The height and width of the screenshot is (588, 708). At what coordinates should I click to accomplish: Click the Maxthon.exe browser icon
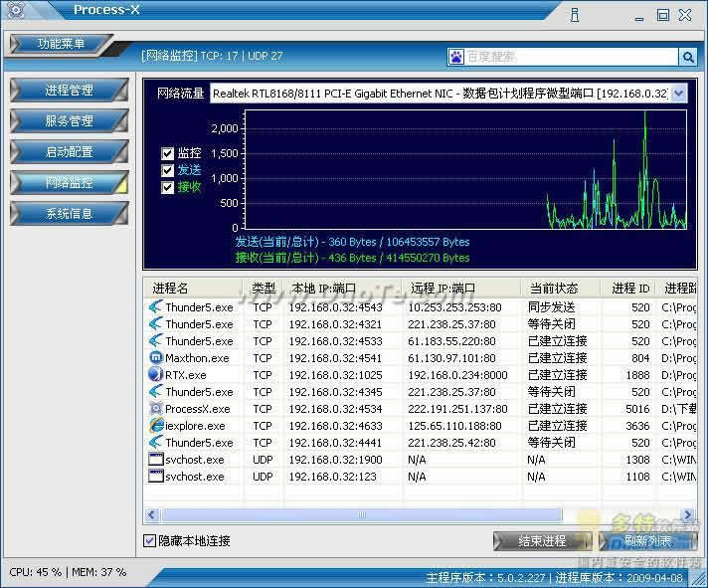tap(156, 358)
